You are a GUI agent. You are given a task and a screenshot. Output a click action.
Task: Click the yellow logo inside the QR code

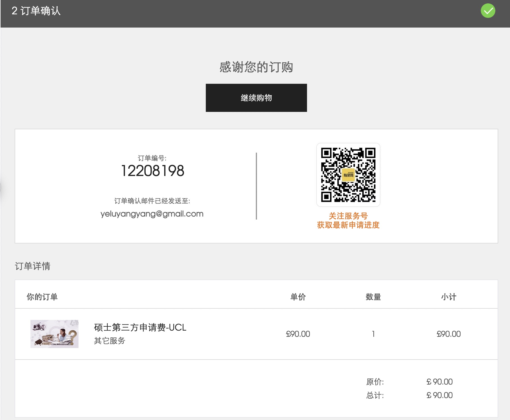(348, 175)
